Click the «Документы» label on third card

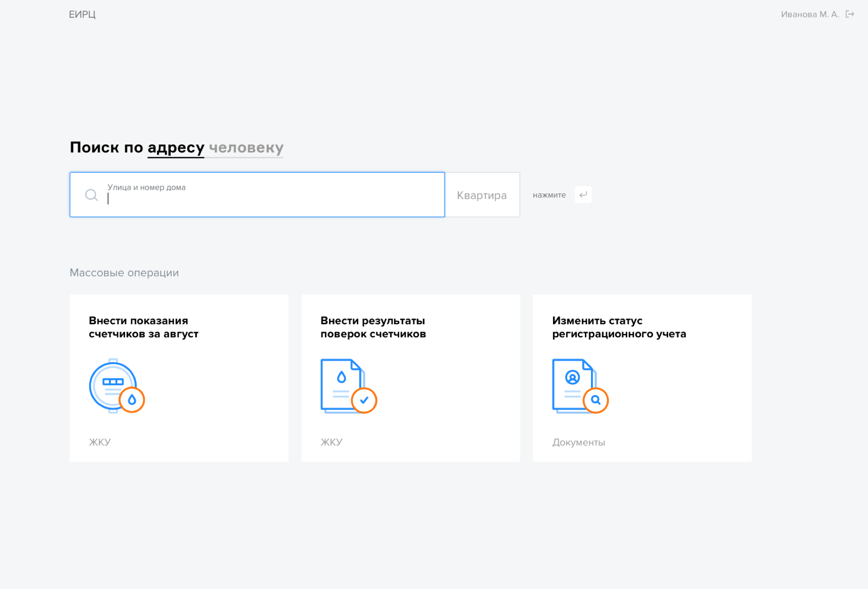click(579, 442)
